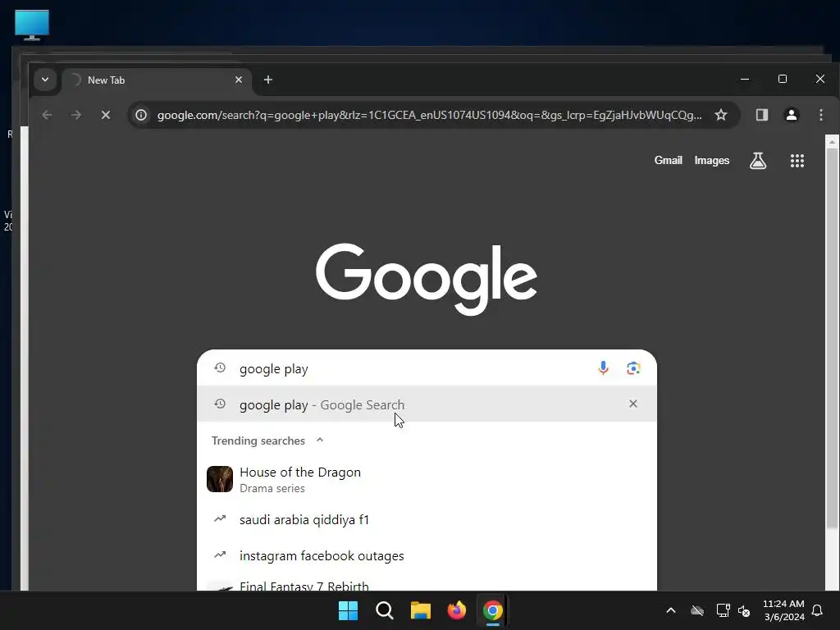Select House of the Dragon suggestion
840x630 pixels.
[x=427, y=479]
